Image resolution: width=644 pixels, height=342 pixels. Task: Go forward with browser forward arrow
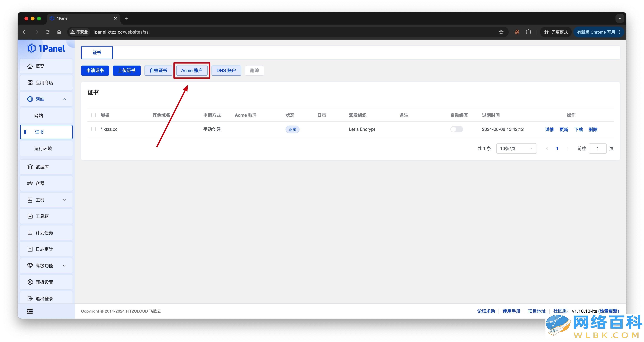click(x=36, y=32)
